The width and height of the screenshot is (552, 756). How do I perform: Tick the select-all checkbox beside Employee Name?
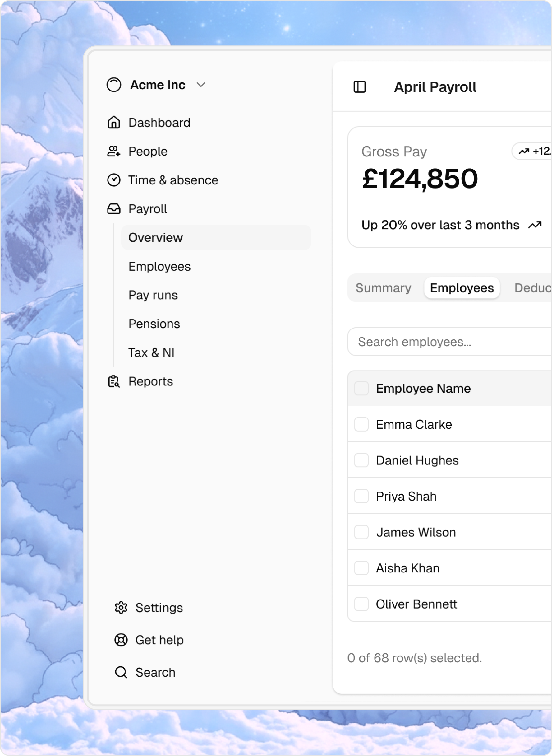(361, 389)
